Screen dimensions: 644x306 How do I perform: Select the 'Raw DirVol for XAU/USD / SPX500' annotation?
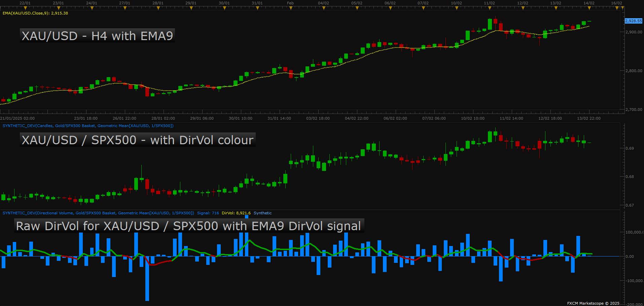pyautogui.click(x=189, y=225)
